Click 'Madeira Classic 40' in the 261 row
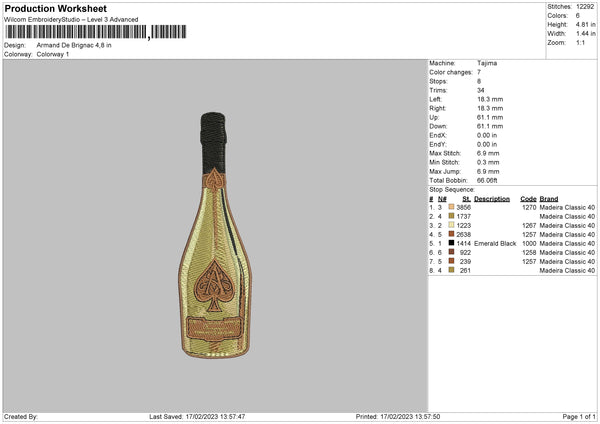Image resolution: width=600 pixels, height=424 pixels. click(x=567, y=270)
